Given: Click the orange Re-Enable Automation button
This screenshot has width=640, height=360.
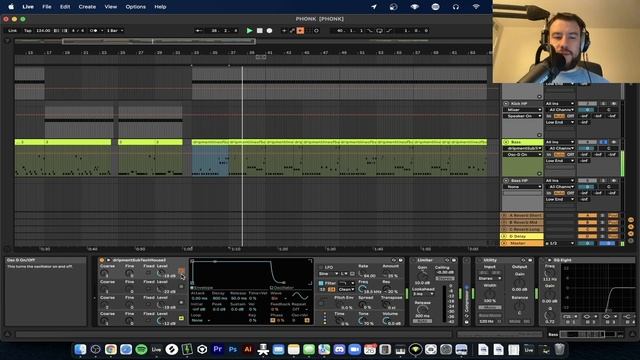Looking at the screenshot, I should (300, 31).
